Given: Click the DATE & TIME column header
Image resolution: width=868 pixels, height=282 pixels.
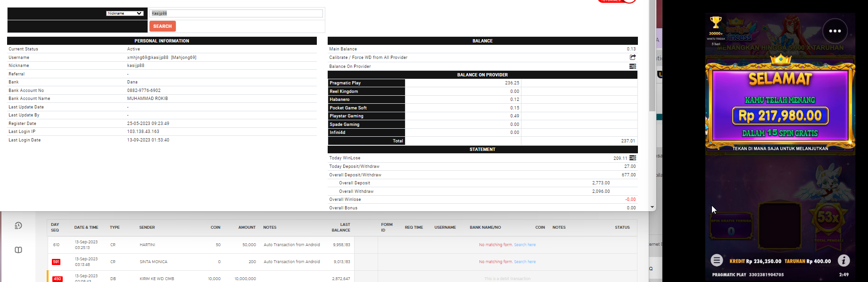Looking at the screenshot, I should tap(86, 227).
